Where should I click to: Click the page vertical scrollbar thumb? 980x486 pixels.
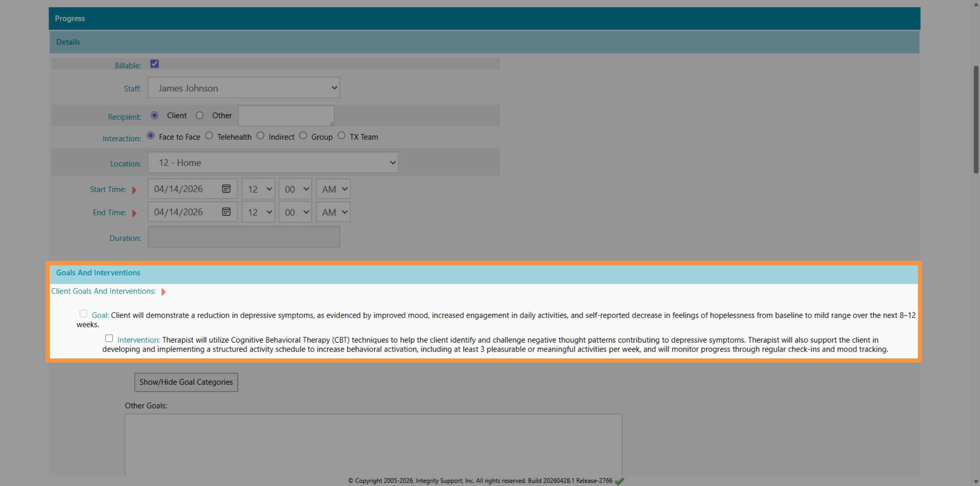(976, 119)
